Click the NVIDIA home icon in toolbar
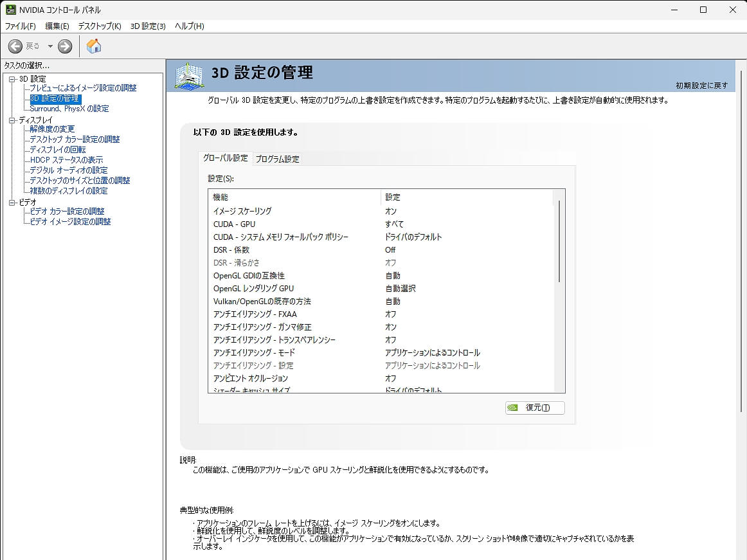This screenshot has width=747, height=560. point(93,46)
